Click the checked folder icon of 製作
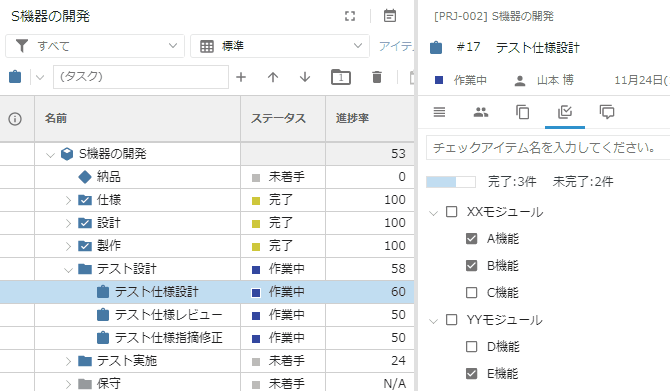The height and width of the screenshot is (391, 670). [x=85, y=246]
